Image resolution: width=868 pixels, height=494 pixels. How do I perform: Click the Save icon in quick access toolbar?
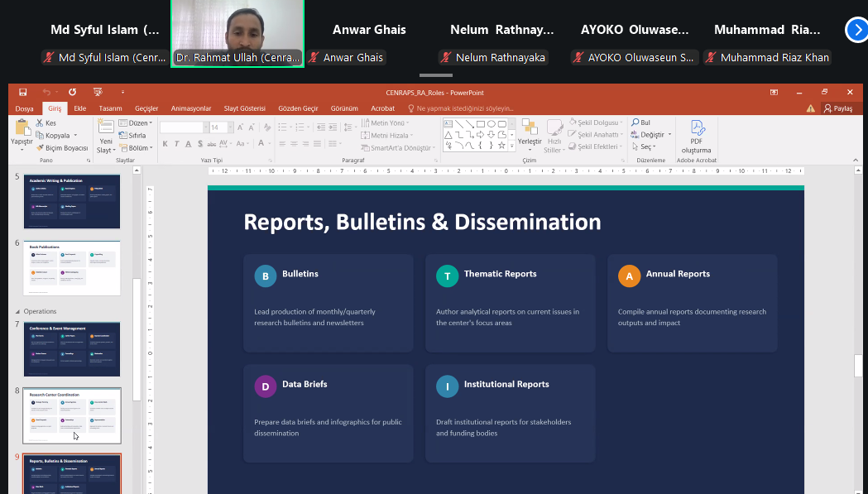click(22, 93)
